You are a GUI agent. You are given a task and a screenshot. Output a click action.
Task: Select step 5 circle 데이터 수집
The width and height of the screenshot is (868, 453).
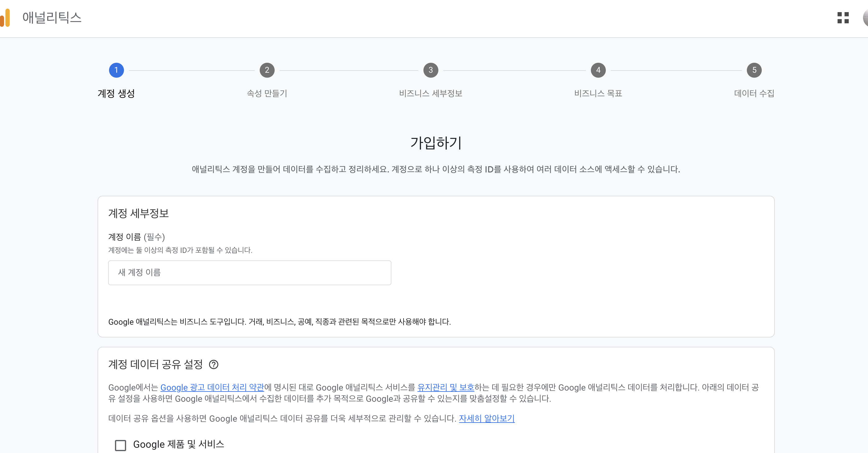click(754, 70)
